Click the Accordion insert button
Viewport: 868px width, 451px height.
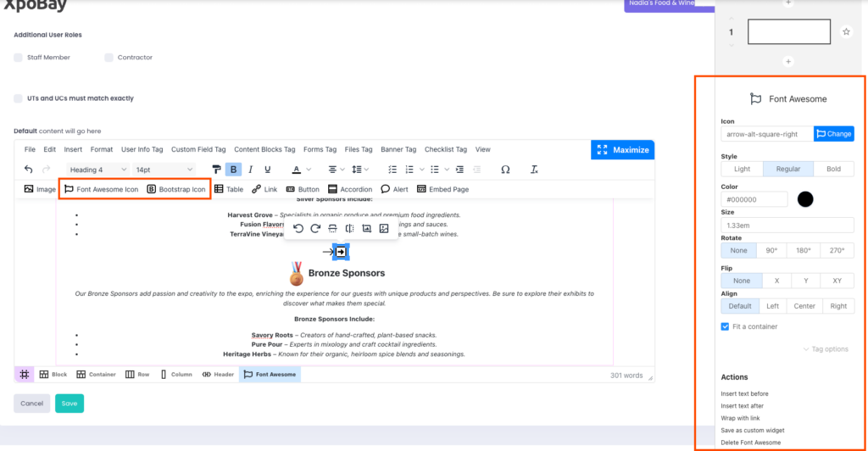tap(349, 189)
